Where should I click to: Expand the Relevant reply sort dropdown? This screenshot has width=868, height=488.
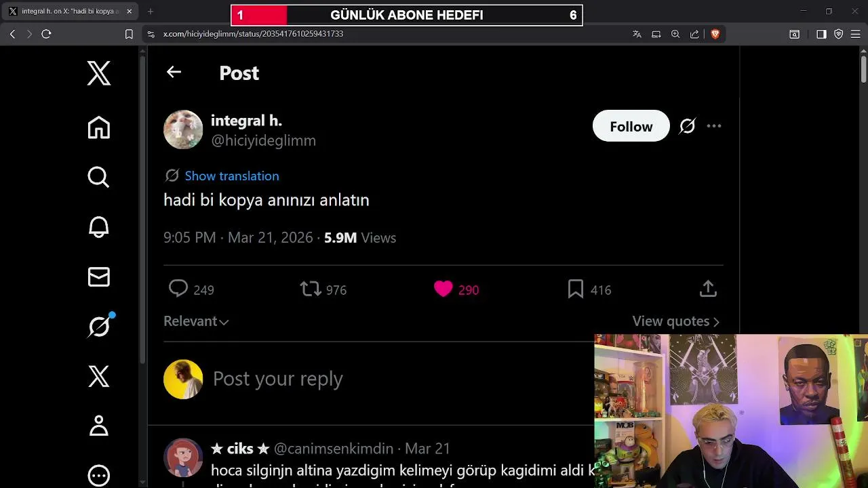point(196,321)
